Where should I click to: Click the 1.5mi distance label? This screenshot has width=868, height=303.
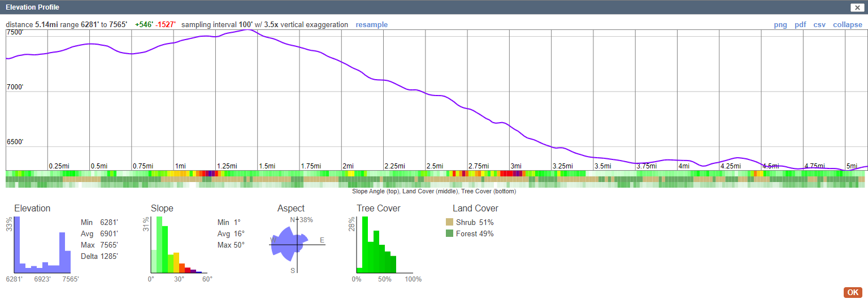pyautogui.click(x=267, y=166)
